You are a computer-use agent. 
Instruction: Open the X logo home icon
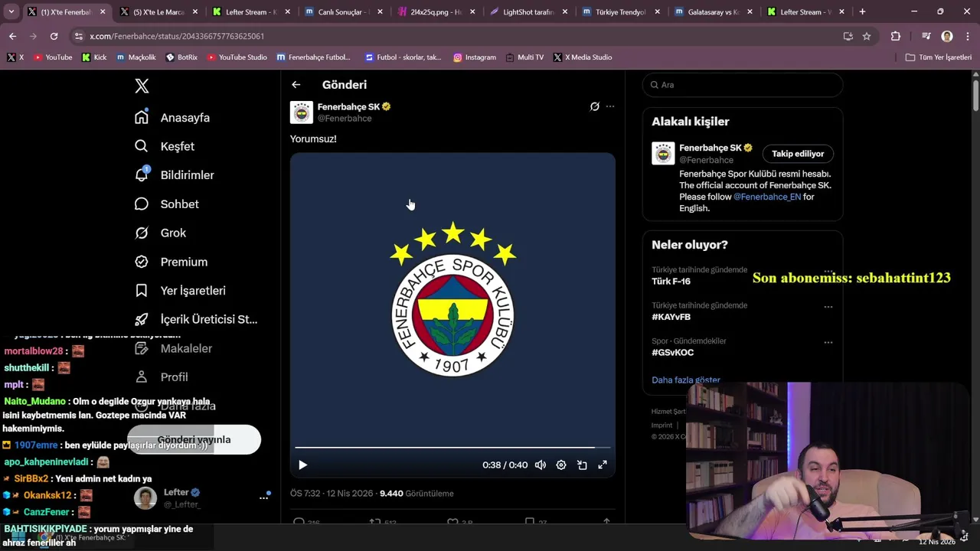[142, 86]
